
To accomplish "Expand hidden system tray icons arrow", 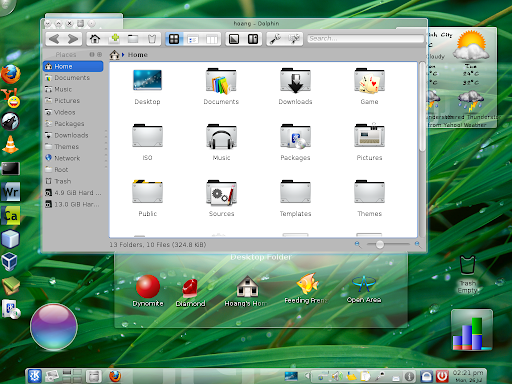I will pos(307,376).
